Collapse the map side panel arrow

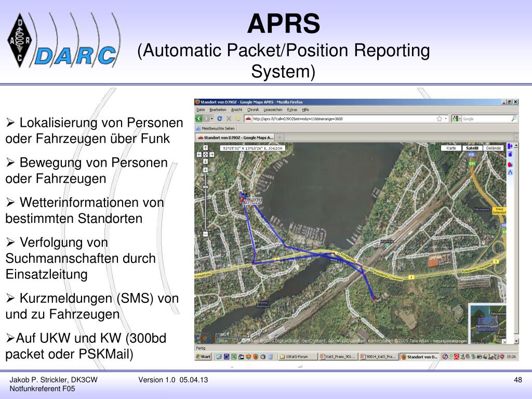pos(510,147)
